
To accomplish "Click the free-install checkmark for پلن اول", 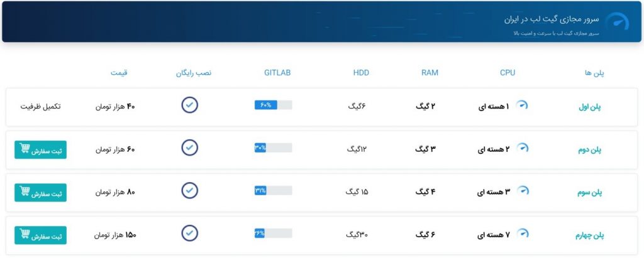I will [190, 105].
